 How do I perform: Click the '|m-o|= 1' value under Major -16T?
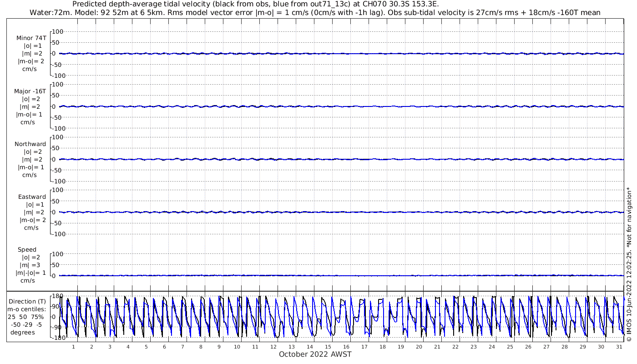(30, 114)
